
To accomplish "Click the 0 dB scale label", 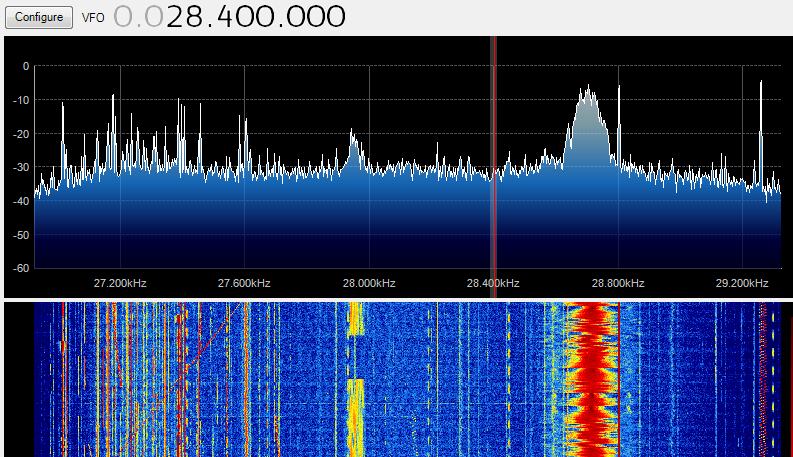I will [x=26, y=66].
